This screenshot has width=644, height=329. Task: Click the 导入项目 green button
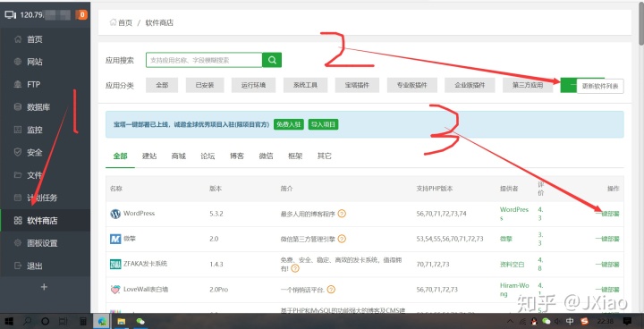(323, 124)
